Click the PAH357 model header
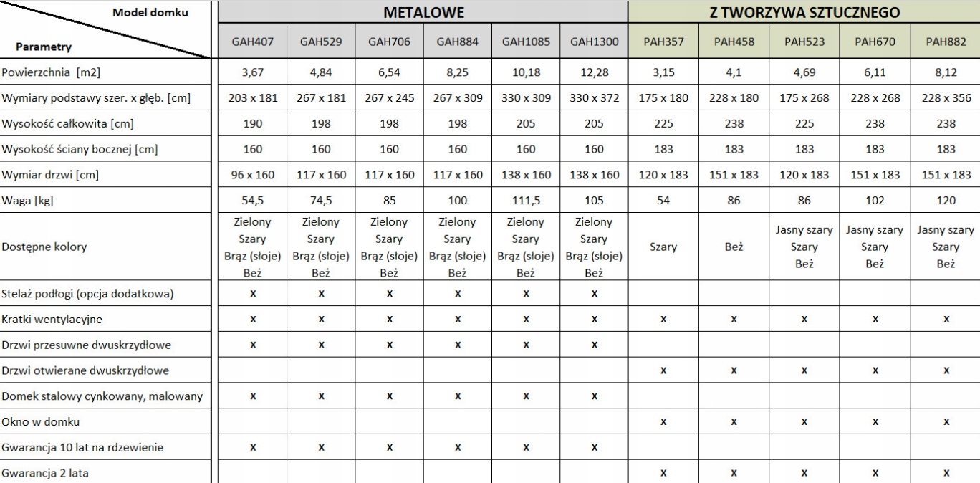Image resolution: width=980 pixels, height=483 pixels. [663, 42]
